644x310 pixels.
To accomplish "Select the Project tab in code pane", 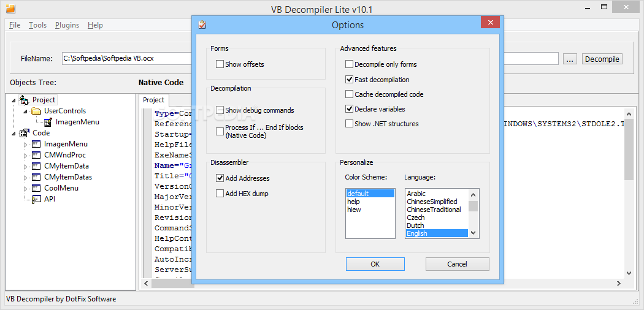I will pos(153,100).
